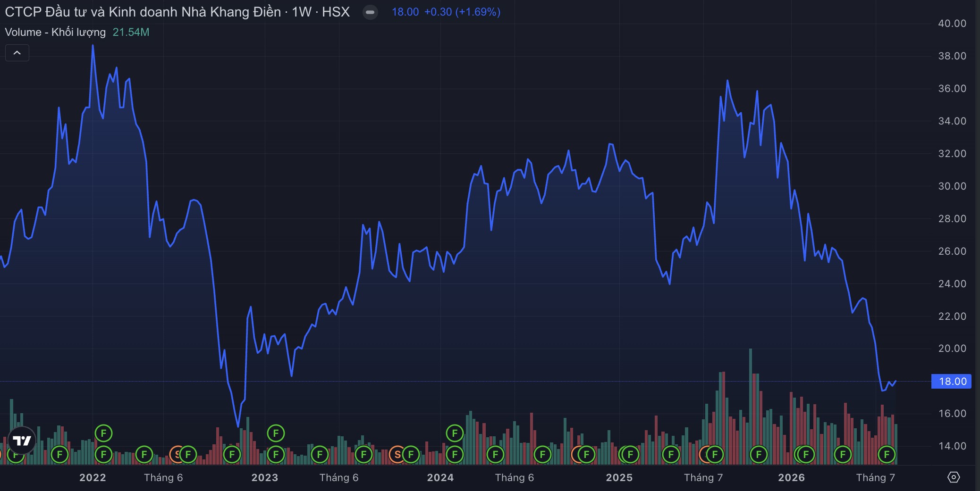This screenshot has height=491, width=980.
Task: Click the 30.00 price axis label
Action: coord(952,186)
